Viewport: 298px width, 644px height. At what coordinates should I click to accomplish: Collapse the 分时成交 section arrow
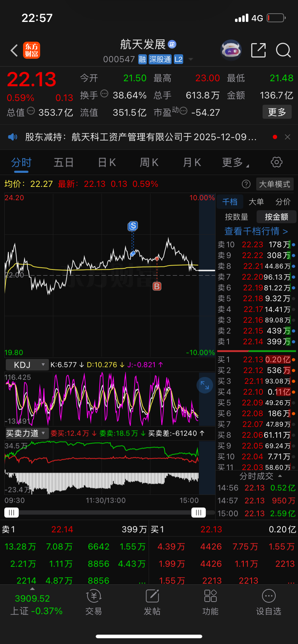coord(280,476)
